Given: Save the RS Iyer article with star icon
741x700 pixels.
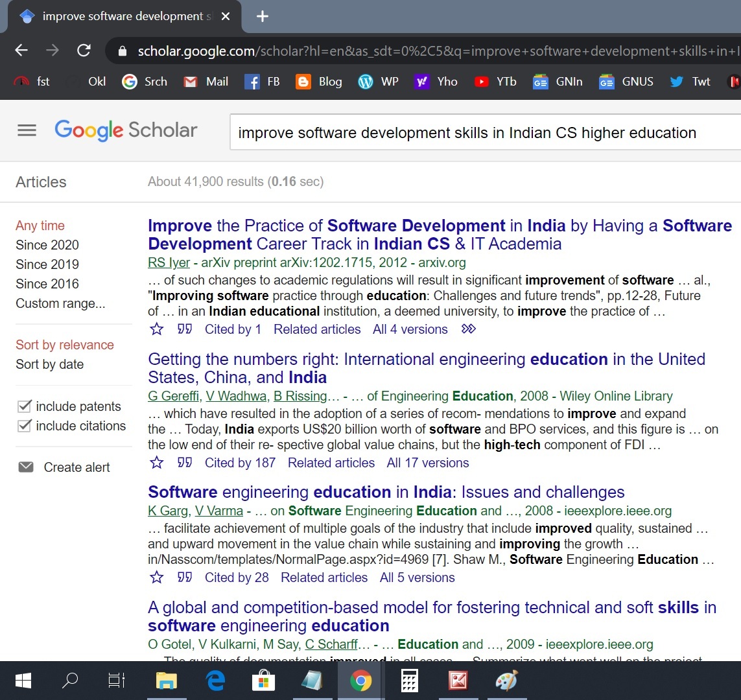Looking at the screenshot, I should pos(157,329).
